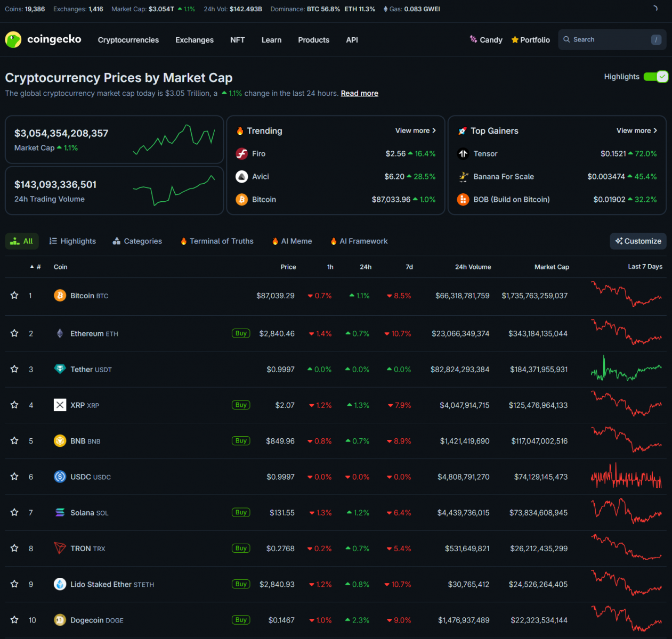Click Bitcoin's Last 7 Days sparkline chart
This screenshot has width=672, height=639.
pos(626,295)
